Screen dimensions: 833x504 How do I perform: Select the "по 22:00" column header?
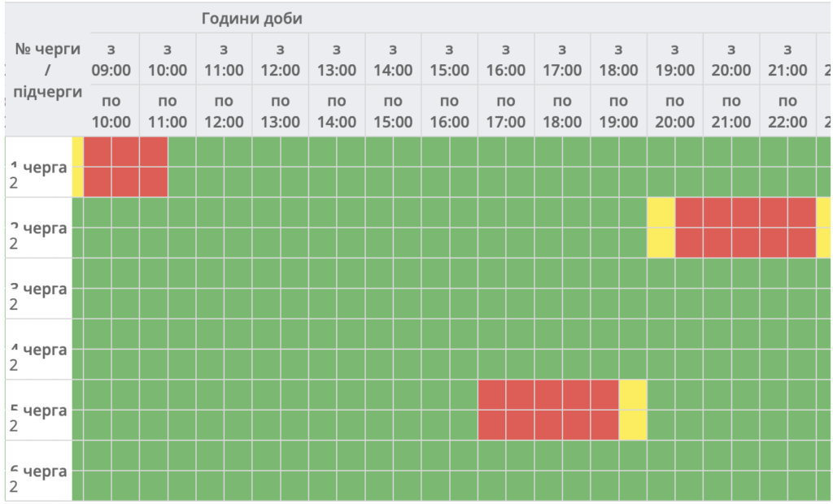pos(787,111)
